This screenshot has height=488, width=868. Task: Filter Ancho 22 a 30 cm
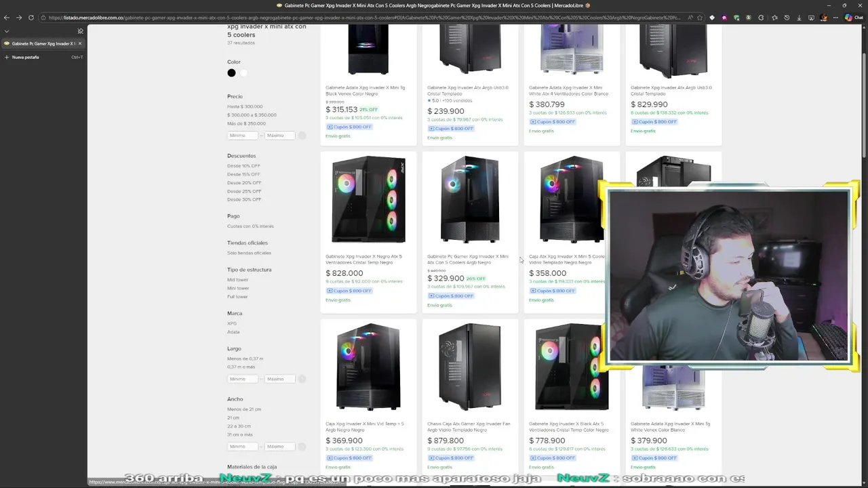[239, 426]
